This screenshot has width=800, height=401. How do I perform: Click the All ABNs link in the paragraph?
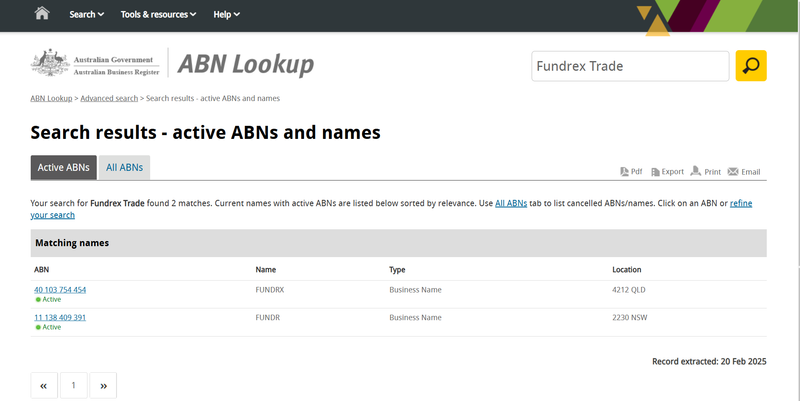click(511, 203)
